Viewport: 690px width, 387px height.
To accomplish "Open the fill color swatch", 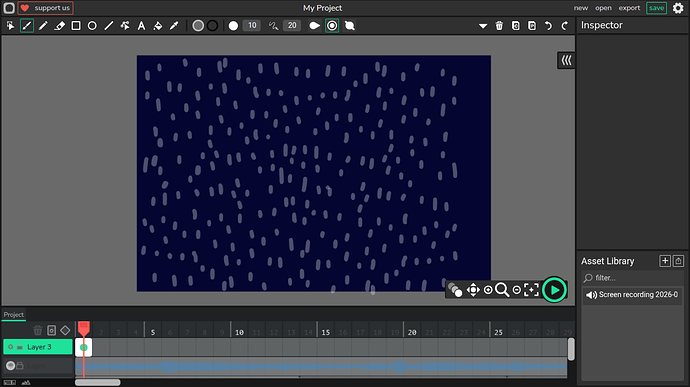I will click(x=198, y=26).
